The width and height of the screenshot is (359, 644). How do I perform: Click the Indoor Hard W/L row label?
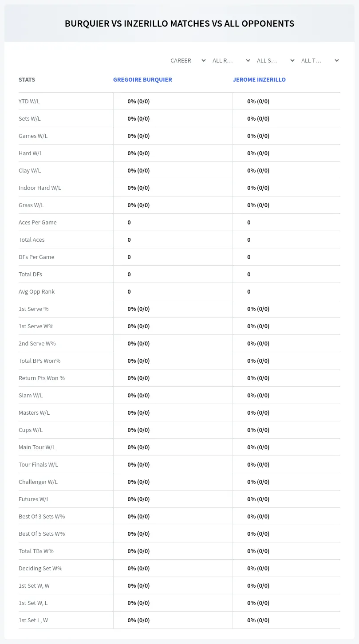coord(40,188)
